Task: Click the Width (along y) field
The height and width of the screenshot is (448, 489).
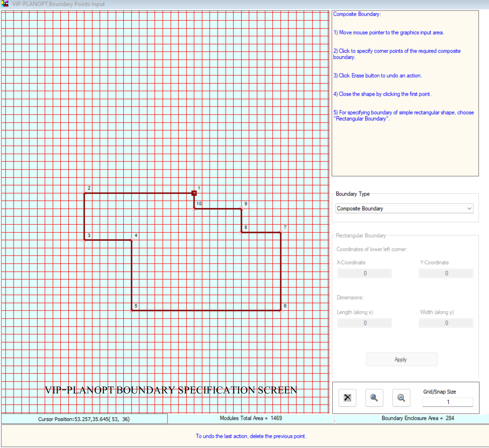Action: [446, 323]
